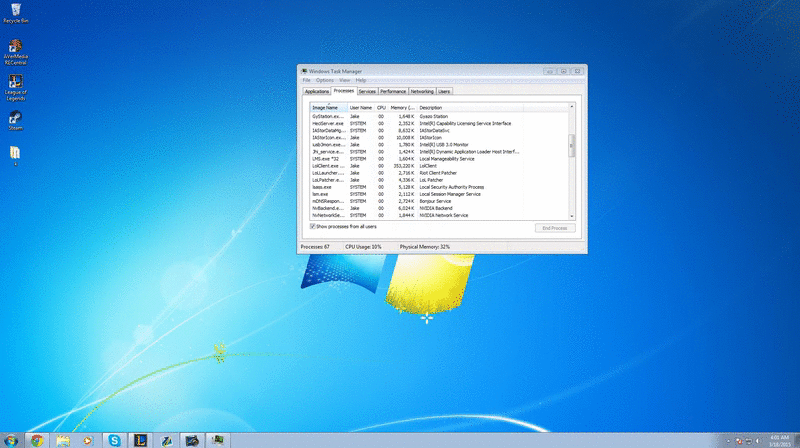This screenshot has width=800, height=448.
Task: Launch AVerMedia RECentral from the desktop
Action: pos(14,47)
